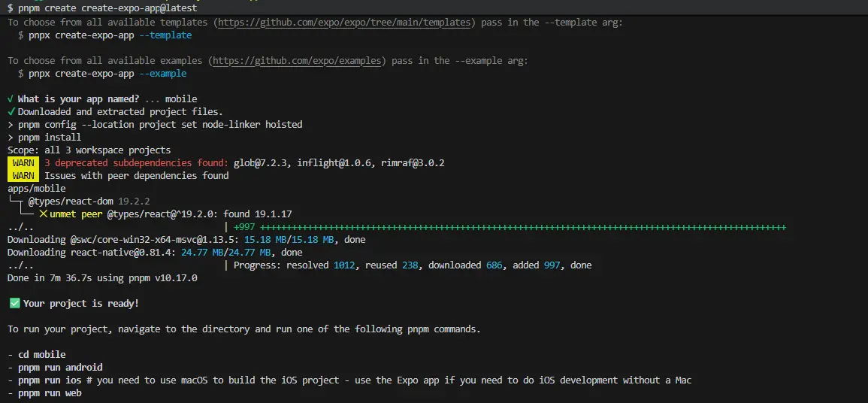Click the 'resolved 1012' progress value
The height and width of the screenshot is (403, 868).
click(320, 265)
